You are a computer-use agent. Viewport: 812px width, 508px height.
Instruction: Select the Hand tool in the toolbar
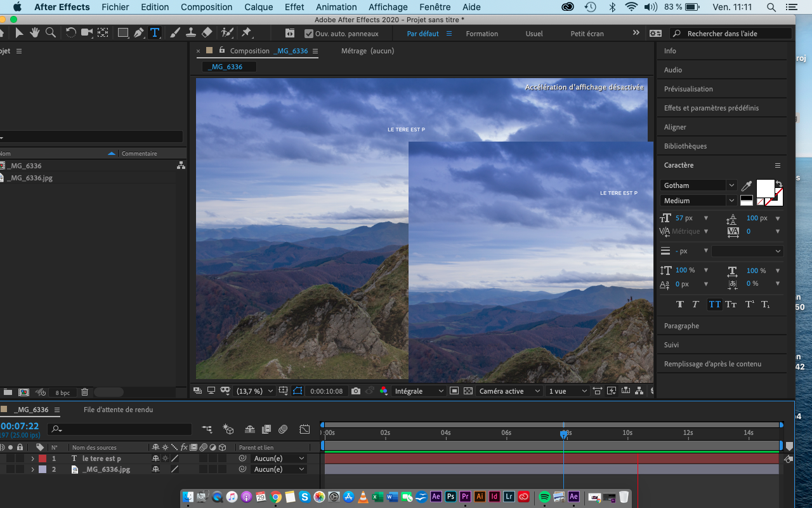tap(34, 32)
